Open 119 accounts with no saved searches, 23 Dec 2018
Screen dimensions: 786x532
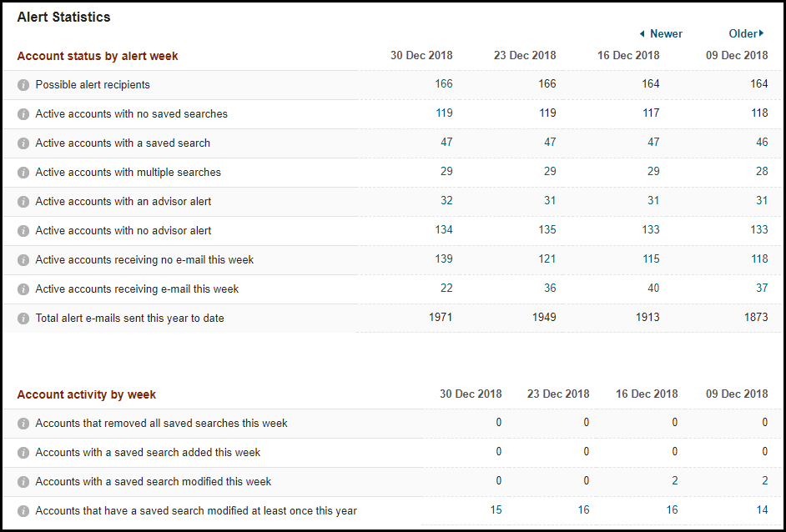(x=547, y=113)
